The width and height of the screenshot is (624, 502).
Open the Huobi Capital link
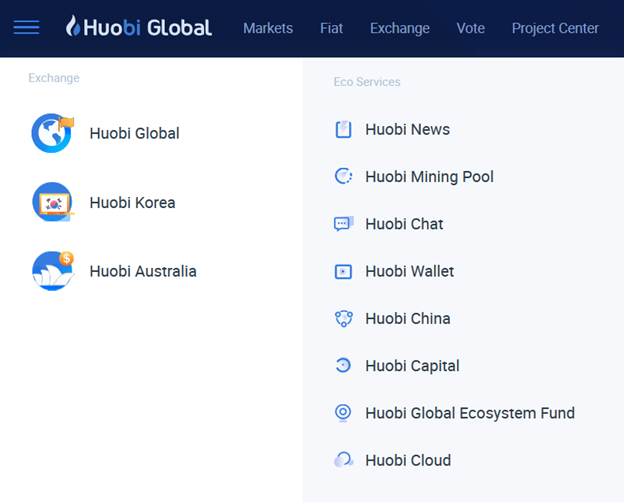pyautogui.click(x=412, y=366)
